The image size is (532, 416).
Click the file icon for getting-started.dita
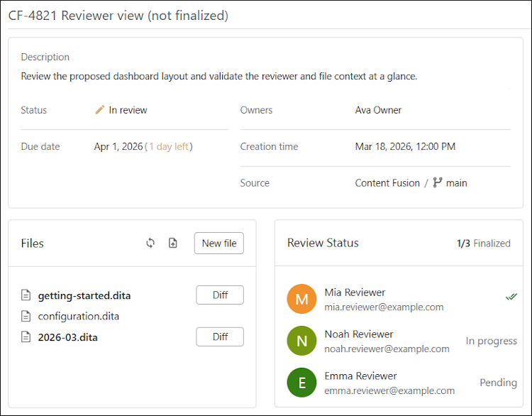pyautogui.click(x=26, y=295)
